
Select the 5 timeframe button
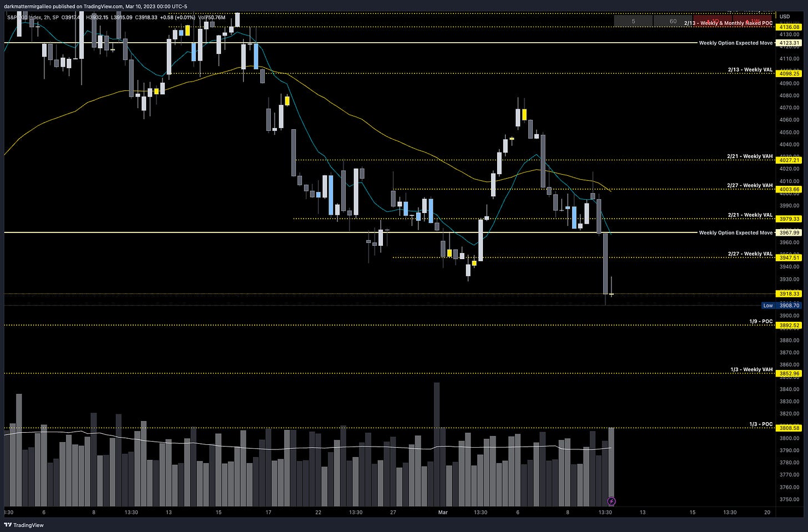pos(633,21)
